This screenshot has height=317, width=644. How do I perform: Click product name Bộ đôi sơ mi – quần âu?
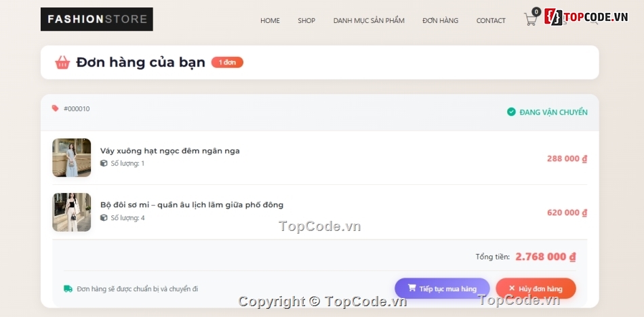pyautogui.click(x=192, y=205)
